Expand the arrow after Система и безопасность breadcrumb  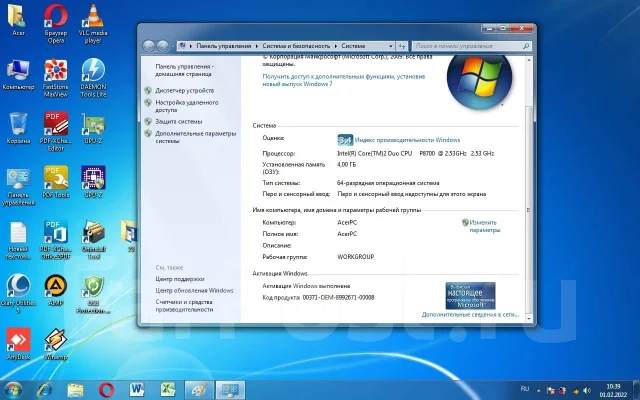coord(336,46)
